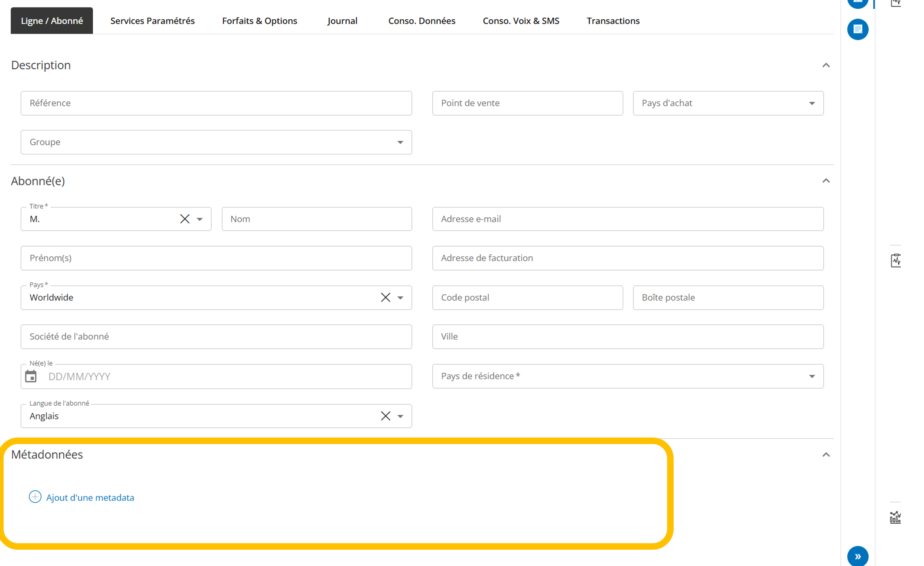The width and height of the screenshot is (924, 566).
Task: Click Ajout d'une metadata link
Action: (90, 497)
